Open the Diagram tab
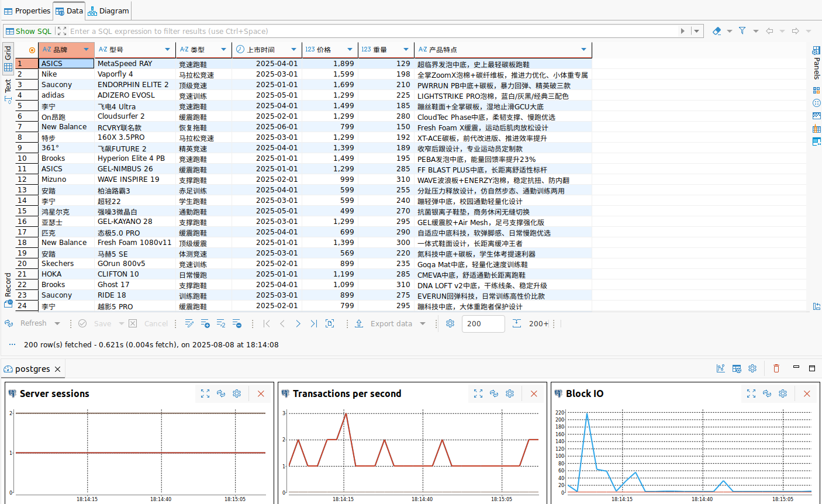 108,11
